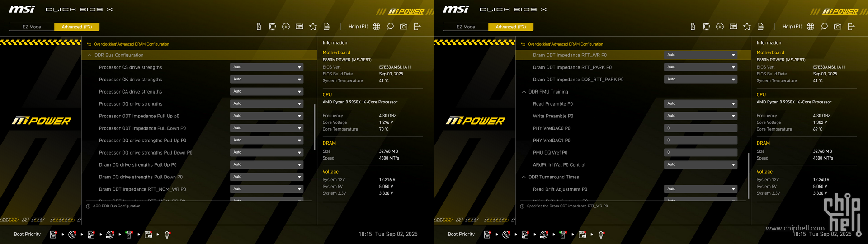Image resolution: width=868 pixels, height=244 pixels.
Task: Open M-Flash USB icon in right BIOS screen
Action: point(693,27)
